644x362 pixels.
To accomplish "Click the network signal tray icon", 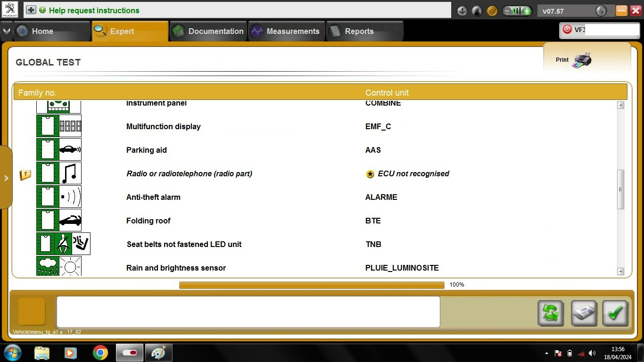I will pos(581,353).
